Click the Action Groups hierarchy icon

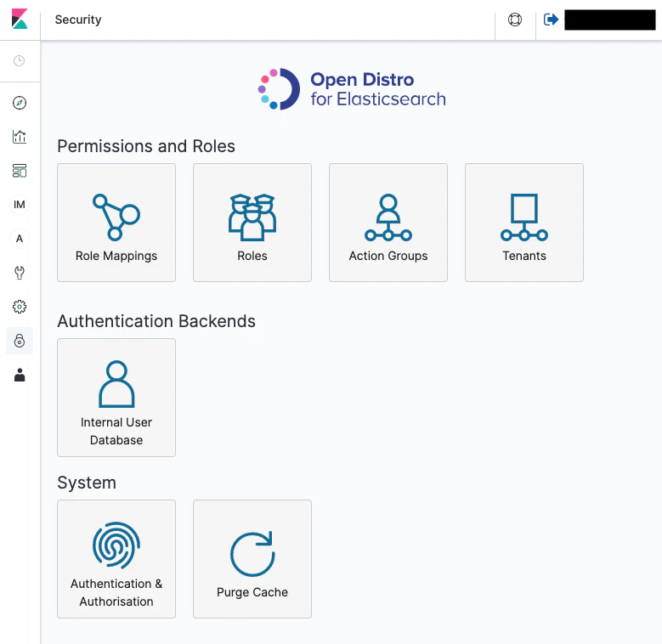tap(388, 217)
